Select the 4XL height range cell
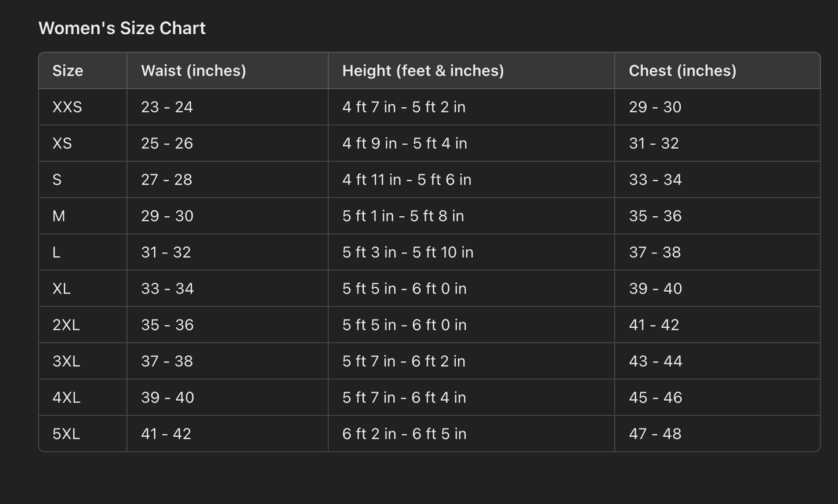 coord(404,397)
